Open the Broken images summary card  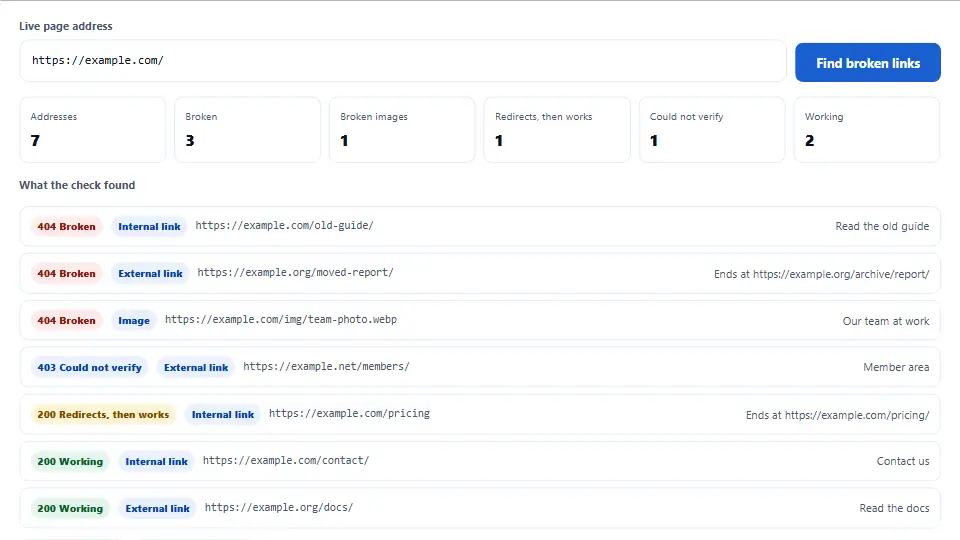click(x=402, y=130)
